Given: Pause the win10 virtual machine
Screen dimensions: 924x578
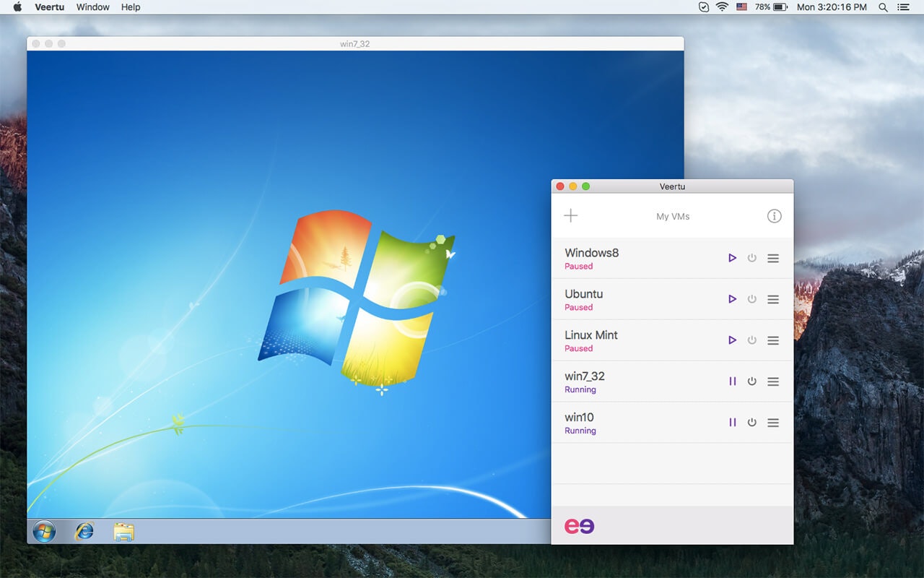Looking at the screenshot, I should (732, 423).
